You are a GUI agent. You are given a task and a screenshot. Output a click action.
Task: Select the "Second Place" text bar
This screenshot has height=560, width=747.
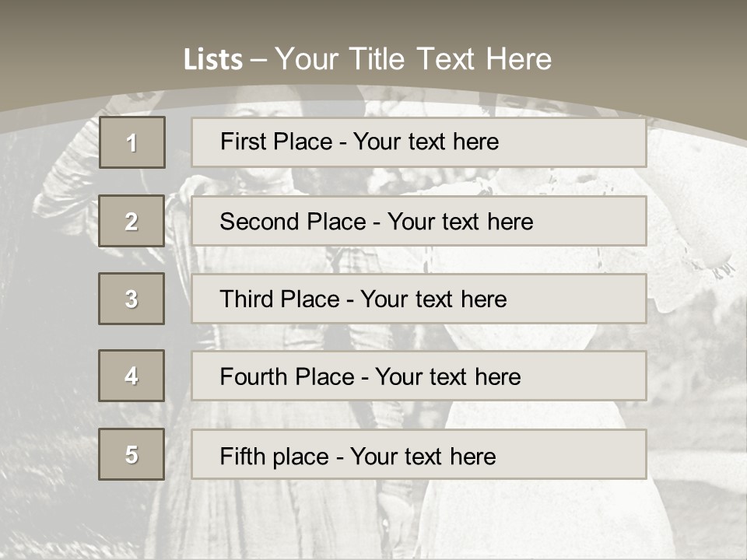point(419,221)
